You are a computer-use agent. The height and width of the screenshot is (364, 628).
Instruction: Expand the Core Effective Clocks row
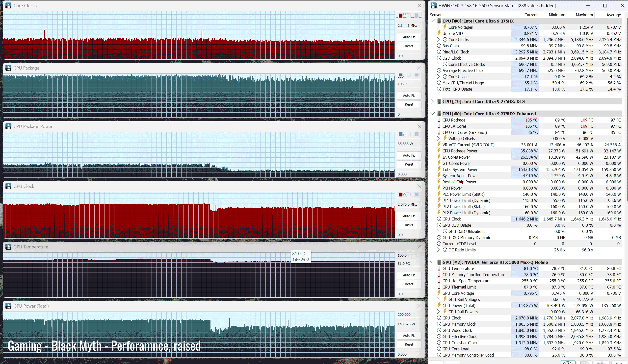[438, 64]
